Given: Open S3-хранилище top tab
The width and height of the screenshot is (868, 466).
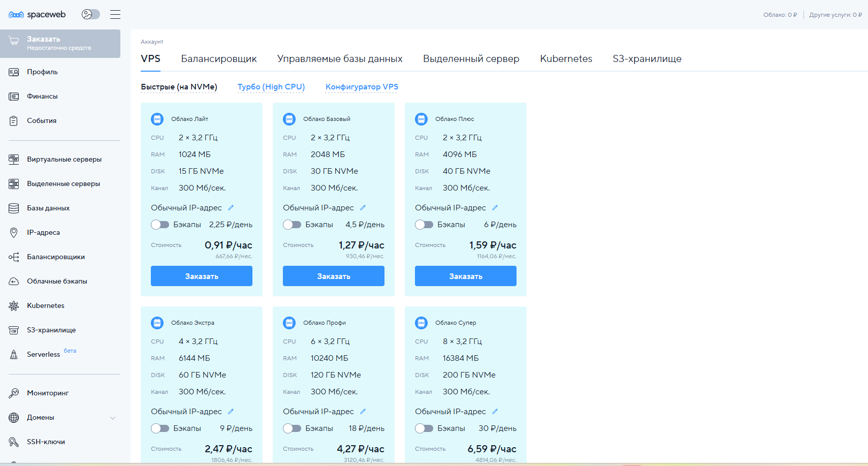Looking at the screenshot, I should pos(647,59).
